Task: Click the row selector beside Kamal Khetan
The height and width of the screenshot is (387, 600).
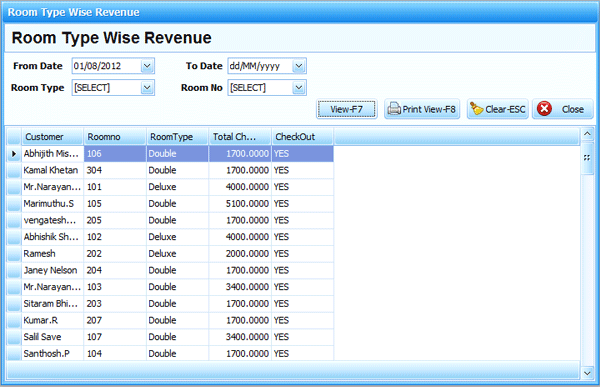Action: pyautogui.click(x=14, y=170)
